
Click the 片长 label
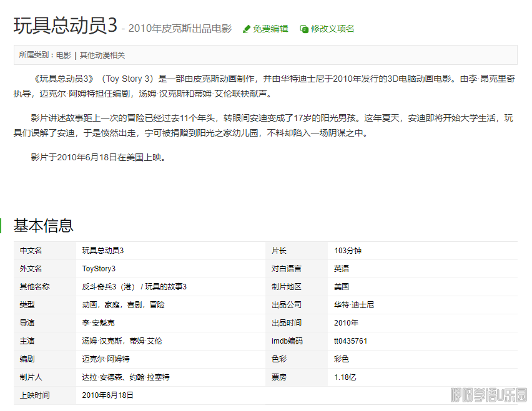(279, 251)
